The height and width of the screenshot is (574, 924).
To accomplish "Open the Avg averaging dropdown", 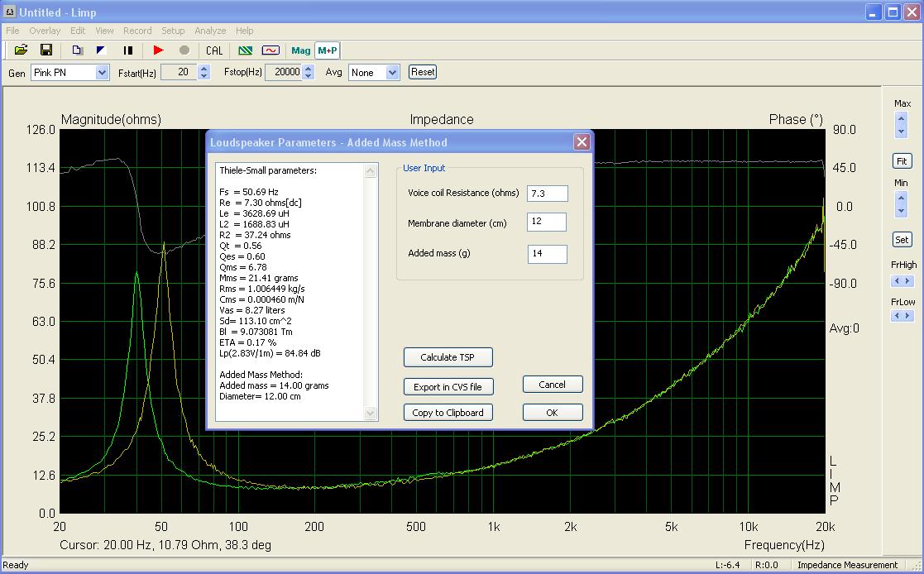I will click(x=392, y=73).
